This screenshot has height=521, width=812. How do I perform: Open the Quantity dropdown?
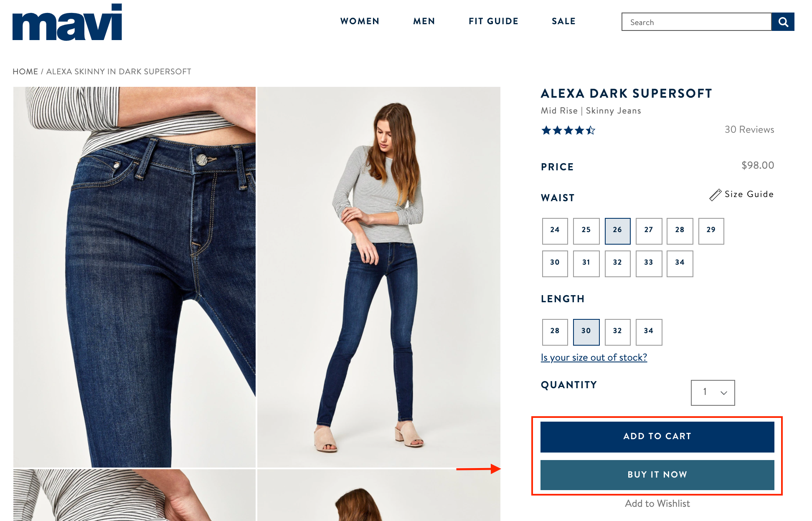(x=713, y=392)
